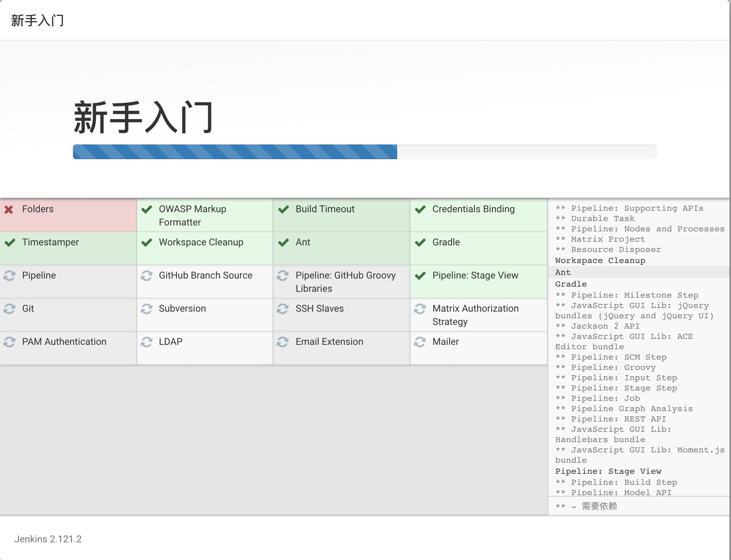This screenshot has width=731, height=560.
Task: Click the spinning install icon beside Pipeline
Action: point(10,275)
